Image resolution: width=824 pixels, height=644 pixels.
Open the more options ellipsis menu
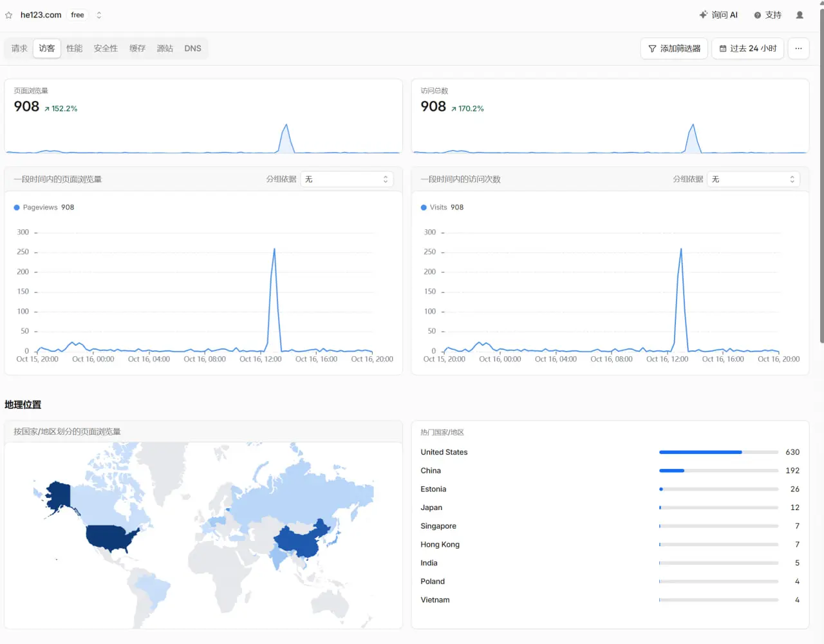pyautogui.click(x=798, y=48)
